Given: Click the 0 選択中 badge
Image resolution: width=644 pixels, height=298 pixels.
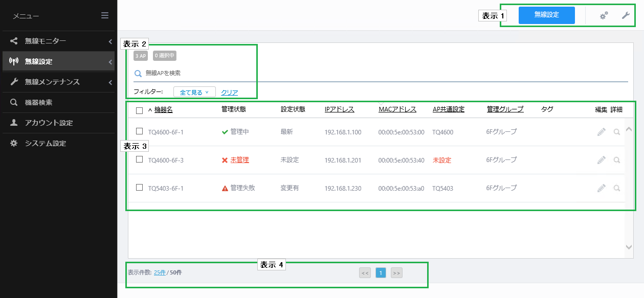Looking at the screenshot, I should [165, 56].
